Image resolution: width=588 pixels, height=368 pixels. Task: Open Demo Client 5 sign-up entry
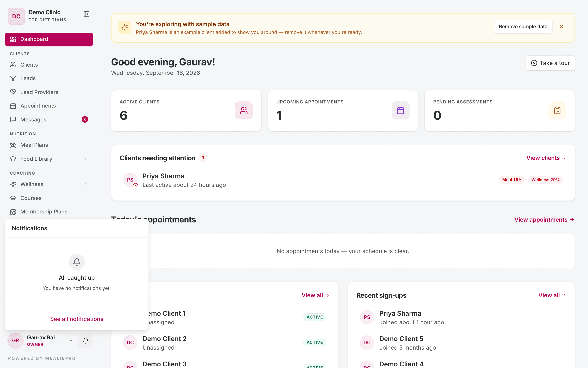pyautogui.click(x=461, y=343)
